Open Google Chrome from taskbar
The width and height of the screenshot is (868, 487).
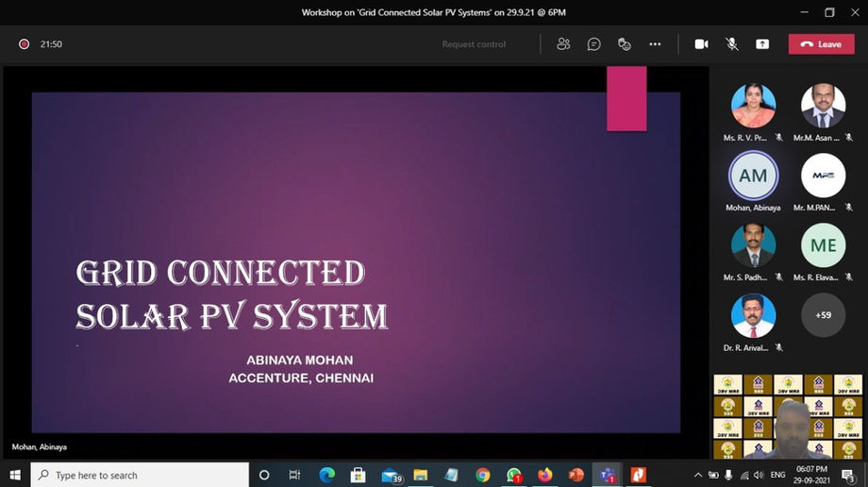(483, 475)
